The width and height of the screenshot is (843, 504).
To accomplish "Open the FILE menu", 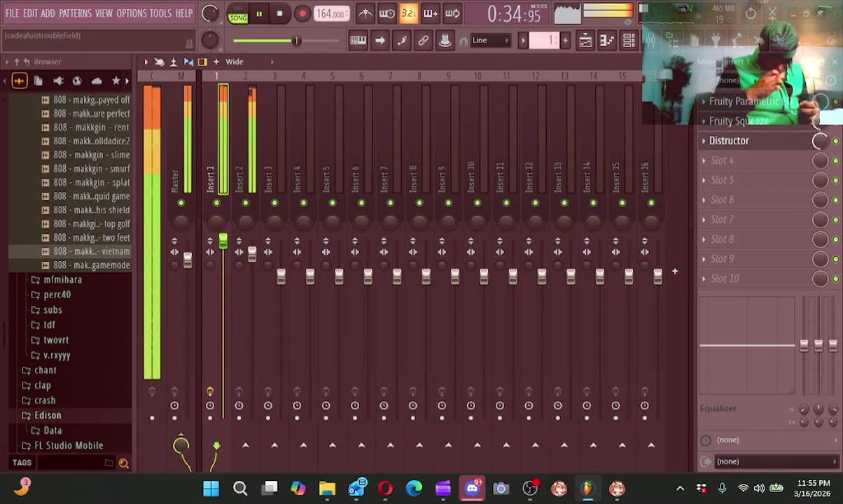I will 13,13.
